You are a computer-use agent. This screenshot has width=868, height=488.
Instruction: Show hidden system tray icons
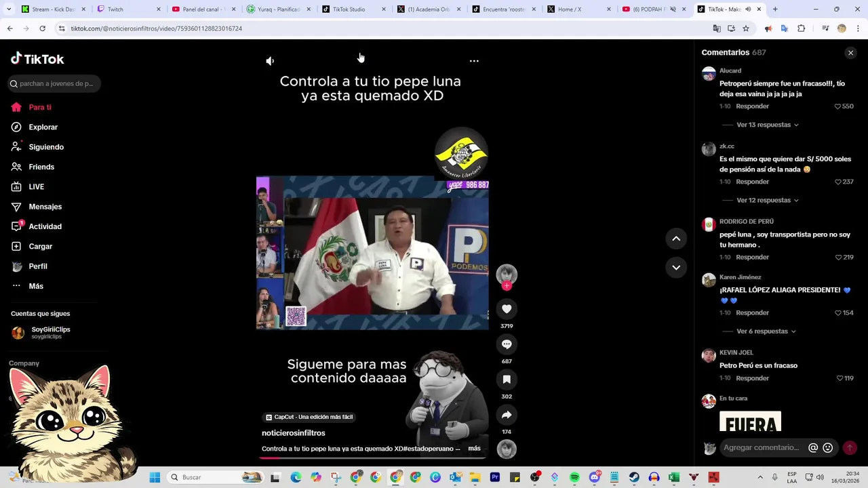[x=759, y=477]
